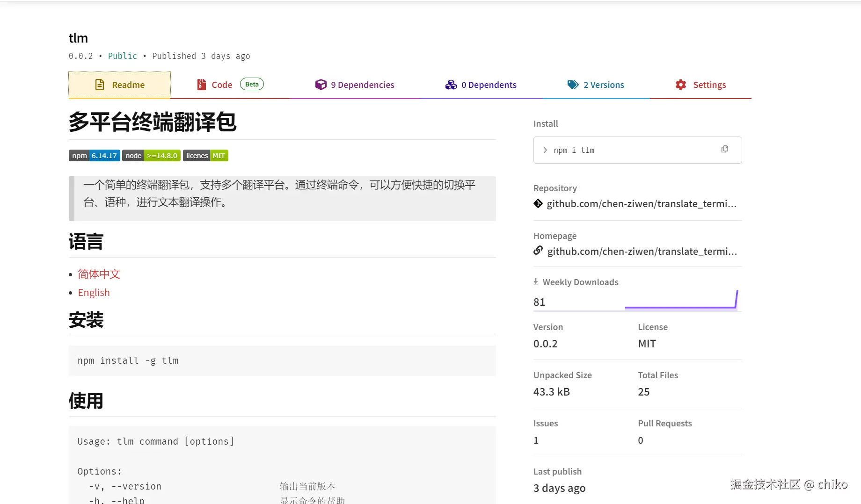Screen dimensions: 861x504
Task: Click the npm i tlm install box
Action: [x=637, y=150]
